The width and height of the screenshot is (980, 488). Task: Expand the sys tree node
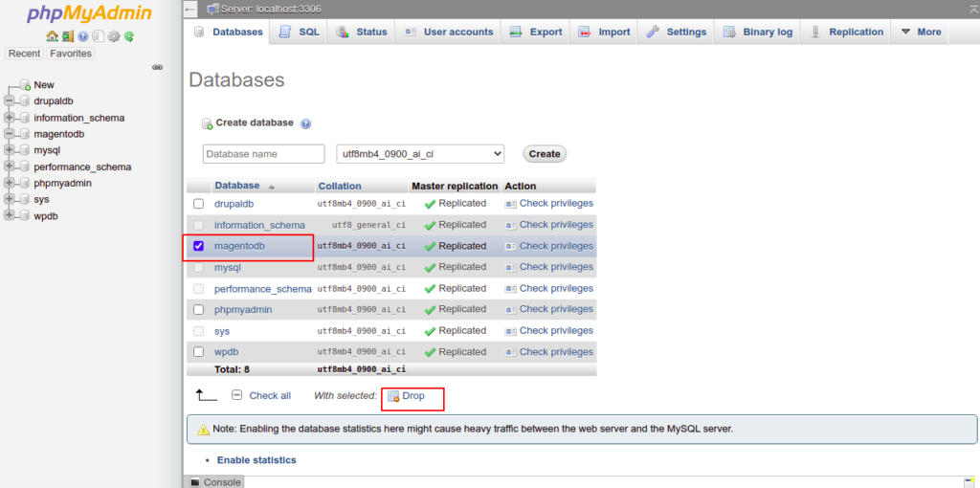pos(9,199)
